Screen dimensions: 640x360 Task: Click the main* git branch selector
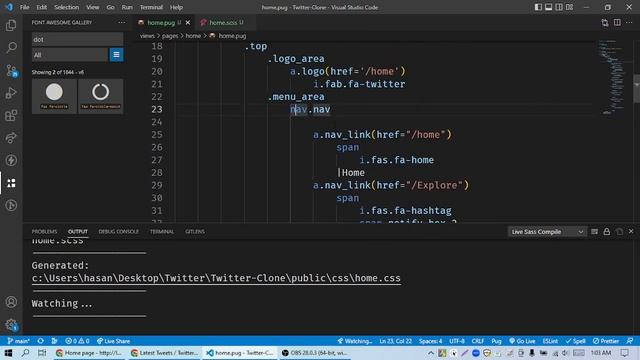pos(18,341)
